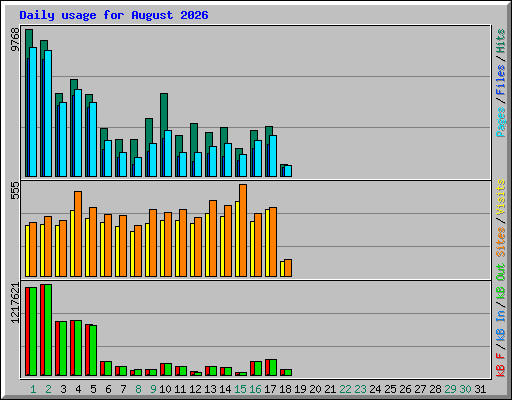Click the cyan pages bar for day 18

288,171
